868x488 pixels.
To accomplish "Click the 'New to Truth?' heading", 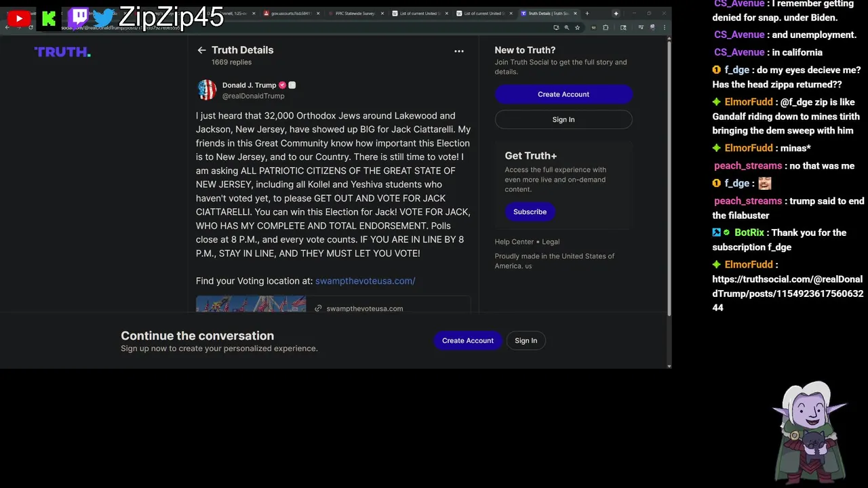I will tap(525, 50).
